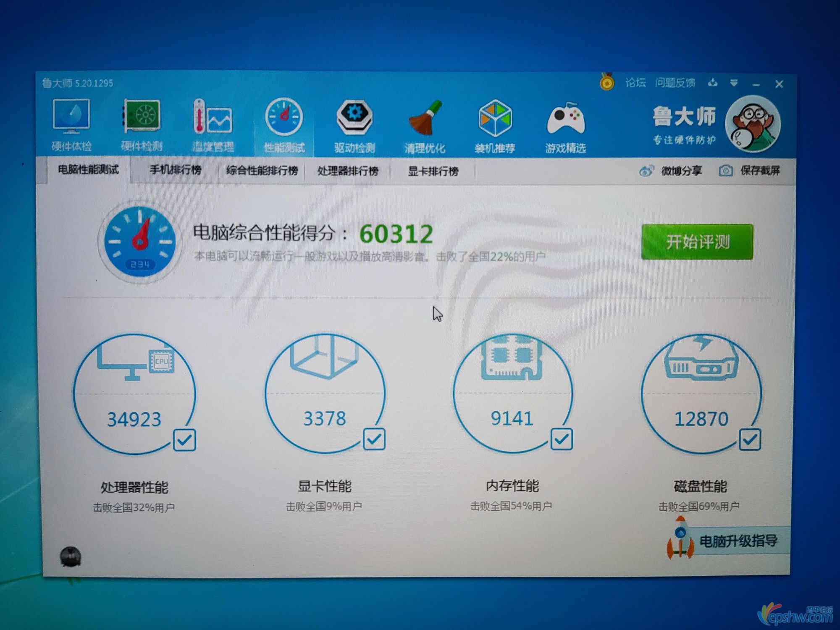Open the 论坛 forum link
This screenshot has width=840, height=630.
[635, 82]
